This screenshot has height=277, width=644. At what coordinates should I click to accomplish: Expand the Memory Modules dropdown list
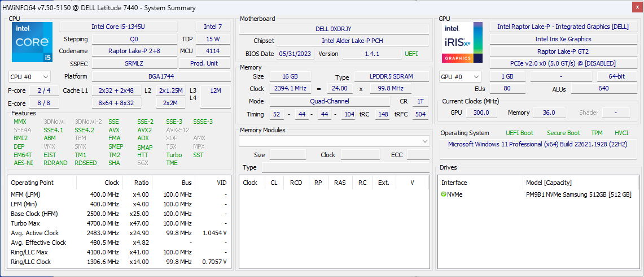point(334,141)
